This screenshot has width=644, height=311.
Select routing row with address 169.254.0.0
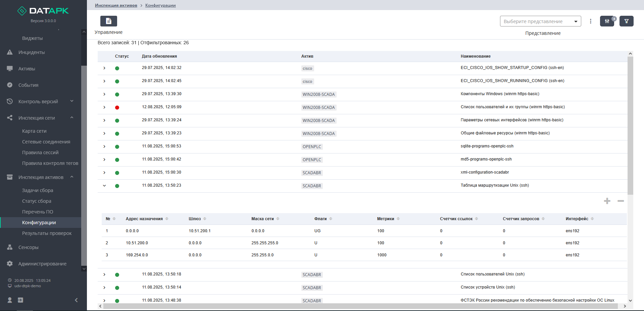[x=364, y=255]
